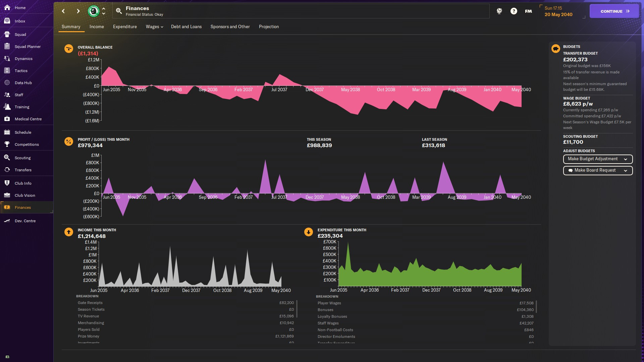This screenshot has height=362, width=644.
Task: Open Make Budget Adjustment dropdown
Action: click(597, 159)
